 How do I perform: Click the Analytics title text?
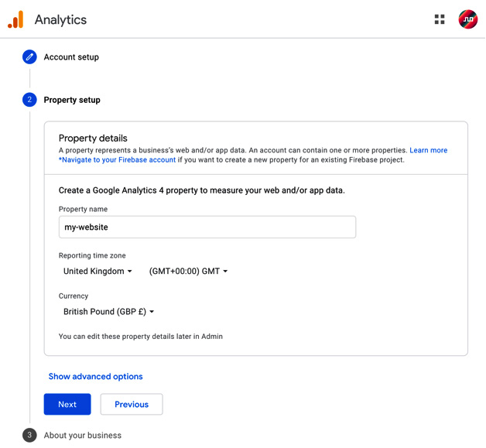(x=60, y=20)
